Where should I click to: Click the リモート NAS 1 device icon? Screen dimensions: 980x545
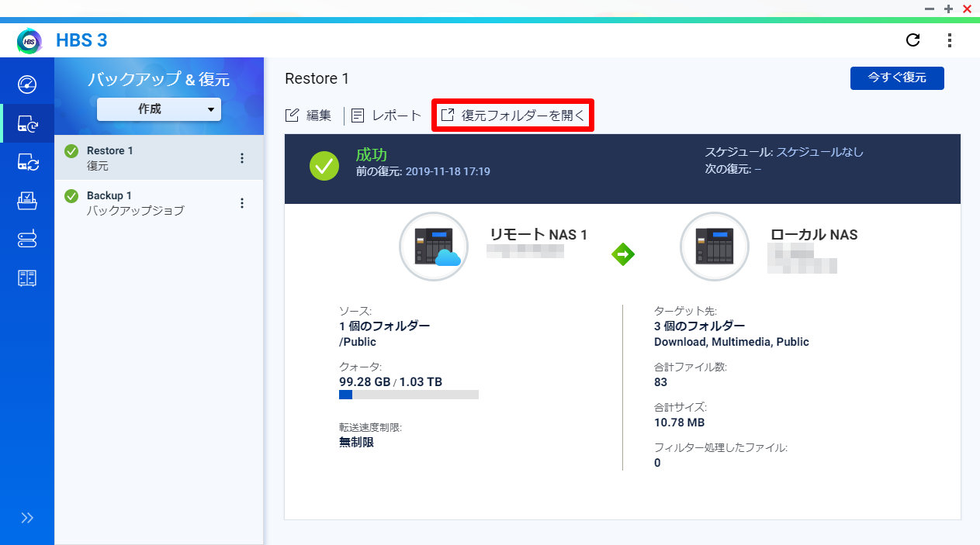pos(434,247)
